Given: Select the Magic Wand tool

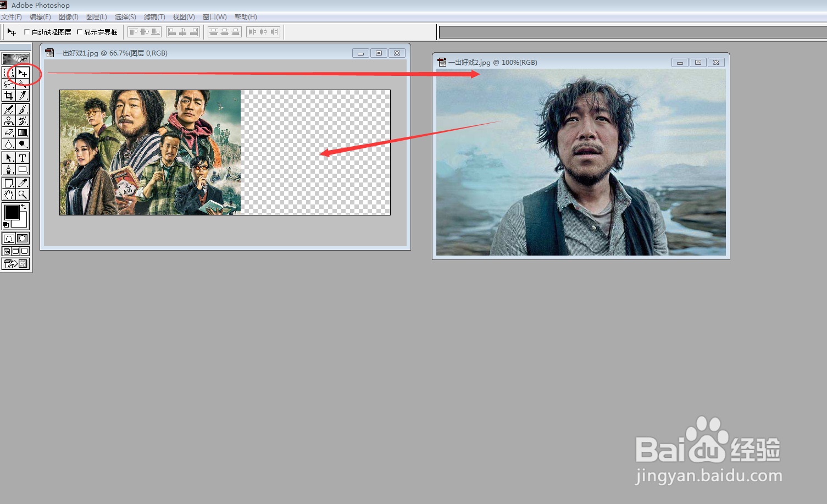Looking at the screenshot, I should coord(23,84).
